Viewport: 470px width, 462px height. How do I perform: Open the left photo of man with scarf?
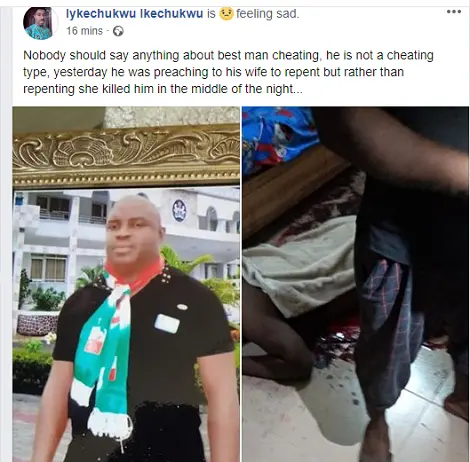click(x=126, y=284)
